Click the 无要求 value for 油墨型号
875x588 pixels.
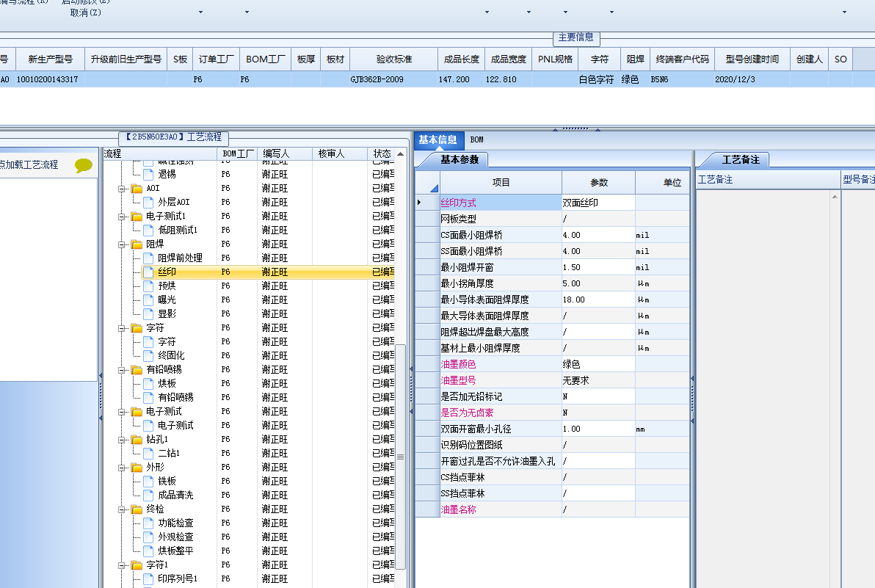[x=598, y=380]
